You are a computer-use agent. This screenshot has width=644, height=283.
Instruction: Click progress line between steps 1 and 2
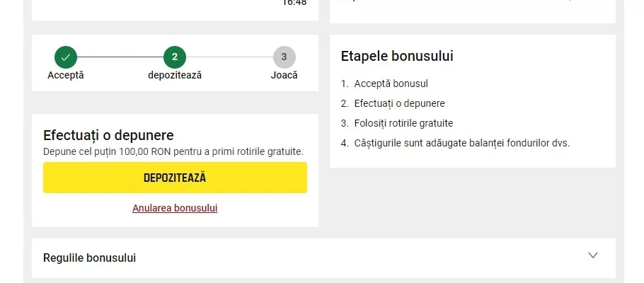click(x=120, y=57)
